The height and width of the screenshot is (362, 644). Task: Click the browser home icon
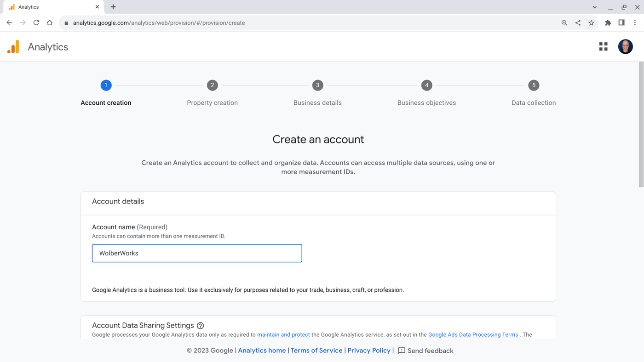pyautogui.click(x=50, y=22)
